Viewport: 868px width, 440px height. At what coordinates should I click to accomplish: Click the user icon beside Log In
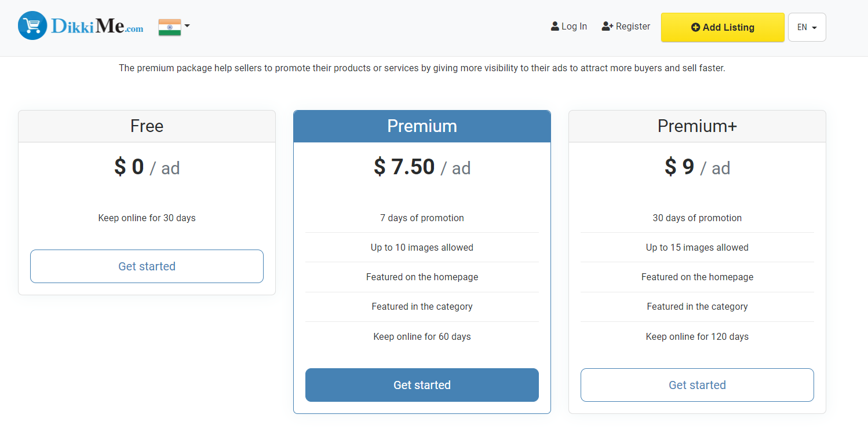click(x=555, y=27)
